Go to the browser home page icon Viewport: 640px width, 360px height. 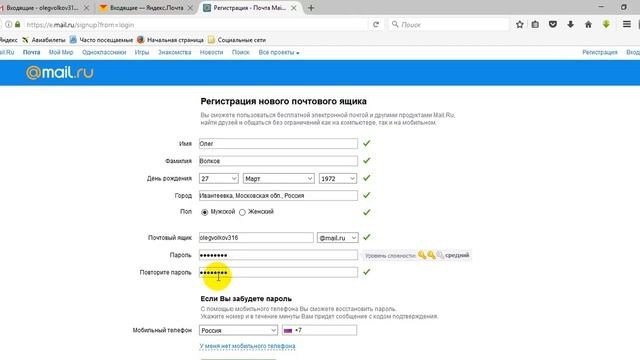pyautogui.click(x=588, y=24)
